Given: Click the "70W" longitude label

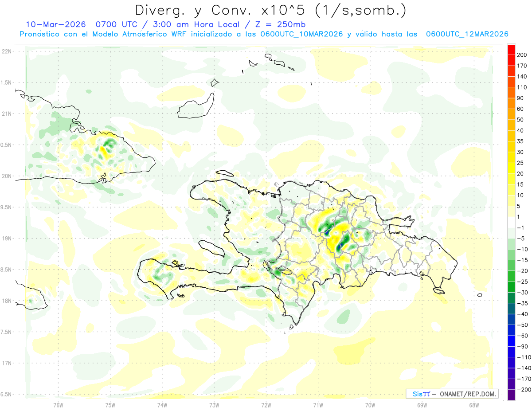Looking at the screenshot, I should tap(370, 405).
